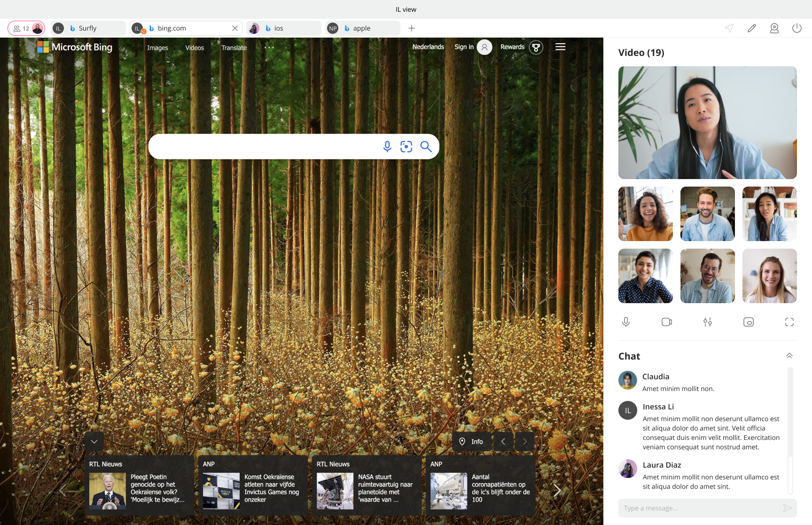812x525 pixels.
Task: Click the Bing voice search microphone
Action: coord(387,147)
